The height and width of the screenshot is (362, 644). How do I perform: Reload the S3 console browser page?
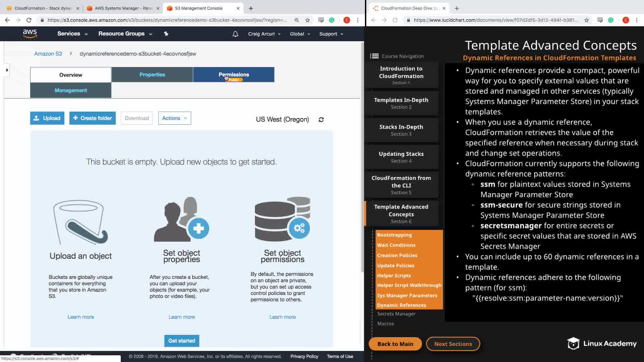point(29,20)
